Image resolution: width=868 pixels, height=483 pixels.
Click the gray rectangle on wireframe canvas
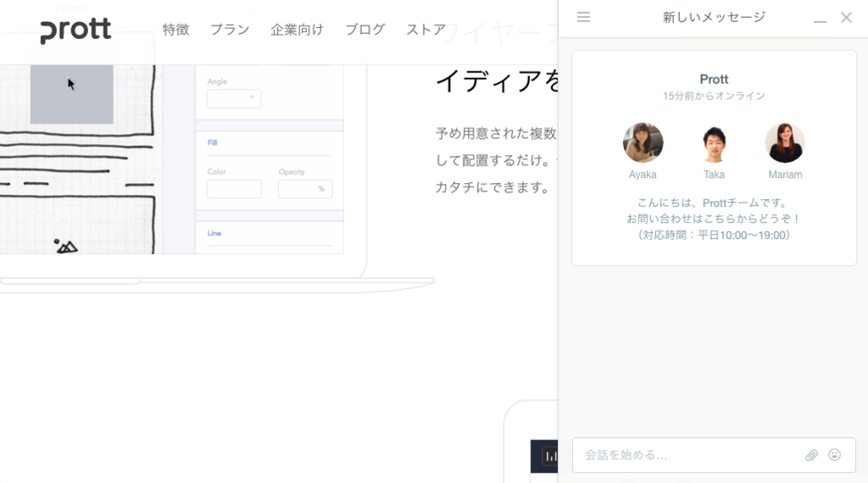72,94
